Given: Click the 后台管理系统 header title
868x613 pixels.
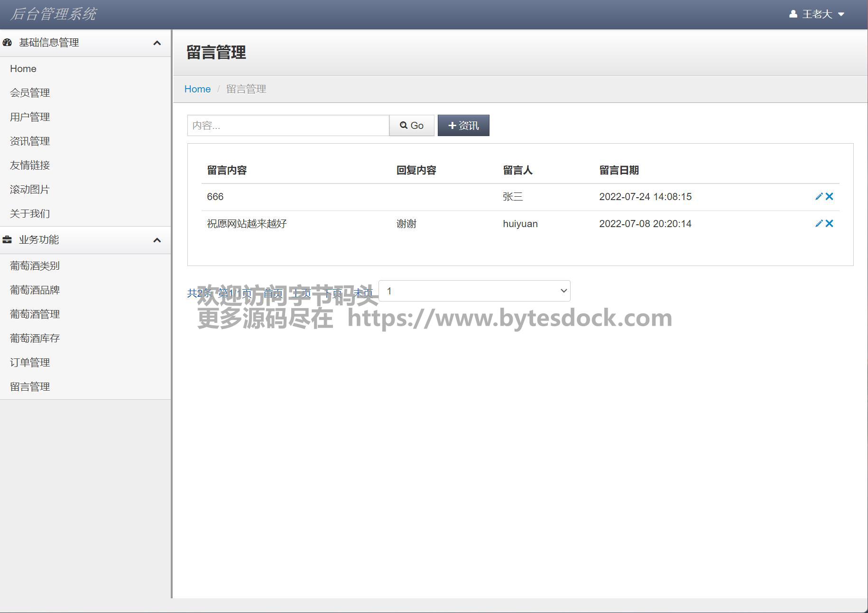Looking at the screenshot, I should tap(53, 14).
